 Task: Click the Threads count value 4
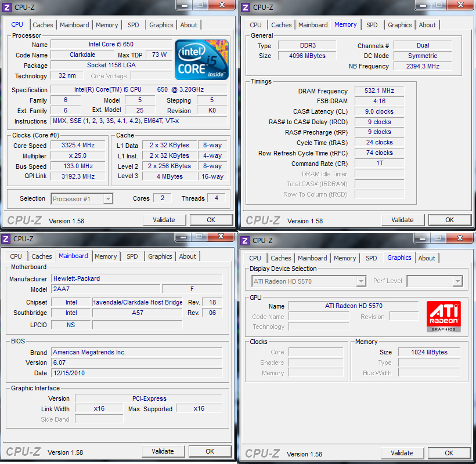(217, 198)
